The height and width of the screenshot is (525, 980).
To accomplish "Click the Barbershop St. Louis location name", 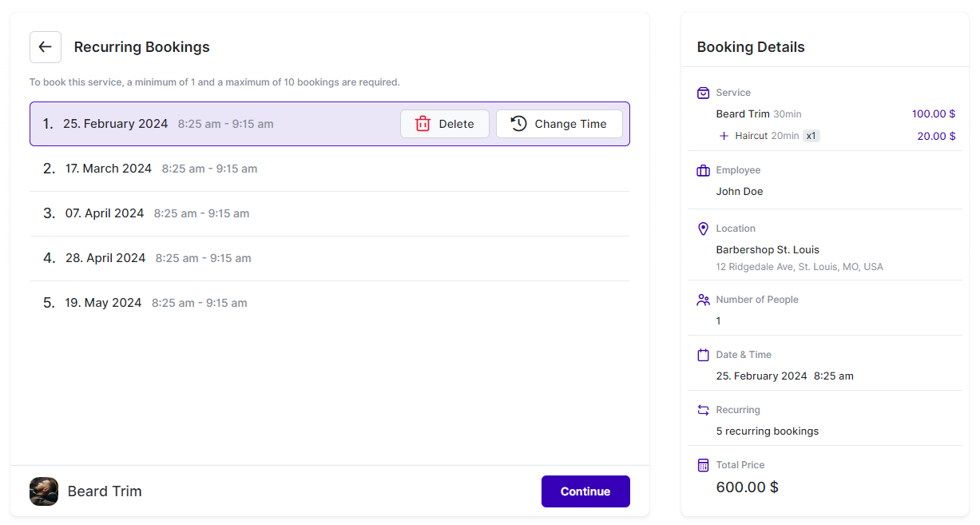I will coord(767,249).
